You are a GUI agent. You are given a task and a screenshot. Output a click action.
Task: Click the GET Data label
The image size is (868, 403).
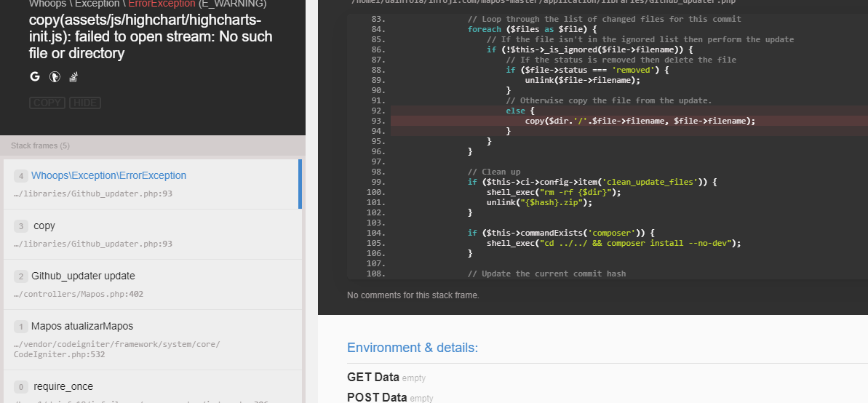click(373, 378)
